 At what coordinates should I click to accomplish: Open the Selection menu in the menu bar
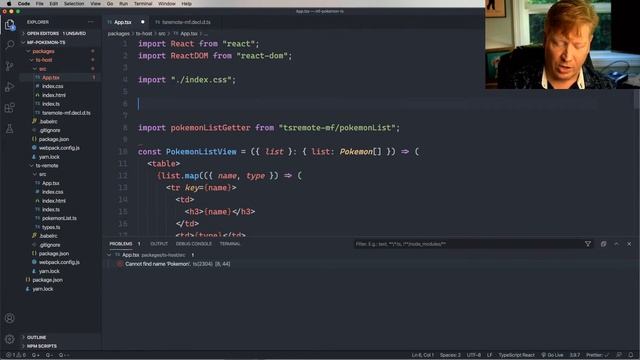coord(74,4)
